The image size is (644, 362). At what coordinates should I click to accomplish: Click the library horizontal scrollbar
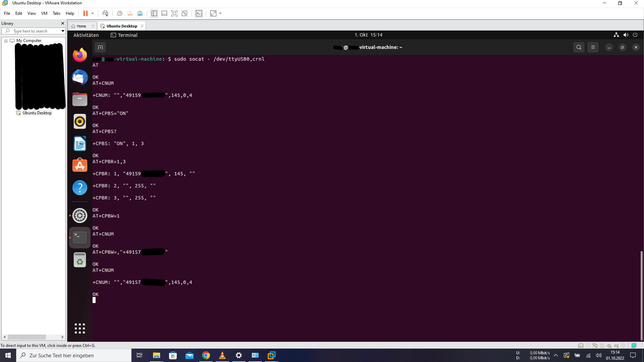pos(27,337)
